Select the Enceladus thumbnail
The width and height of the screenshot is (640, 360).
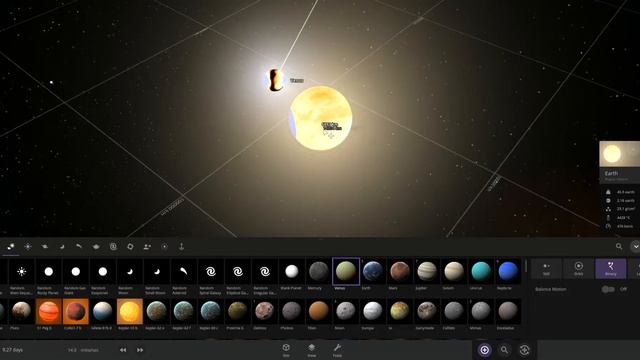(508, 311)
